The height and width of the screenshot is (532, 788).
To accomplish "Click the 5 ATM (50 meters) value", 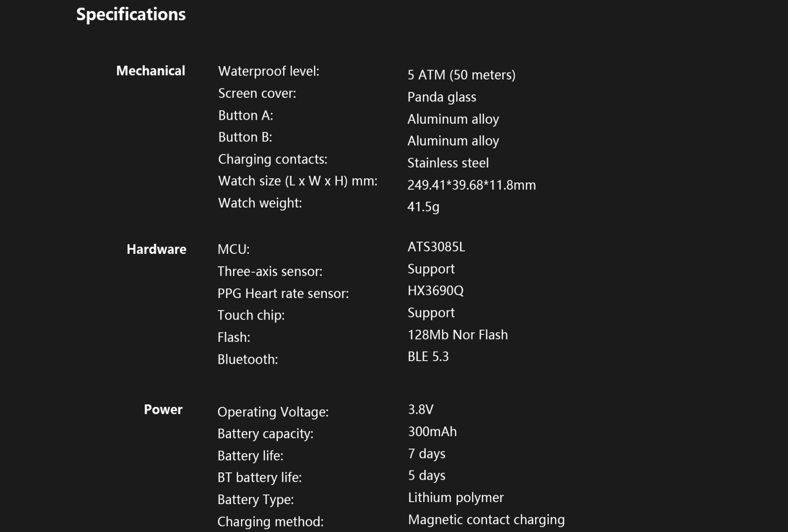I will [461, 75].
